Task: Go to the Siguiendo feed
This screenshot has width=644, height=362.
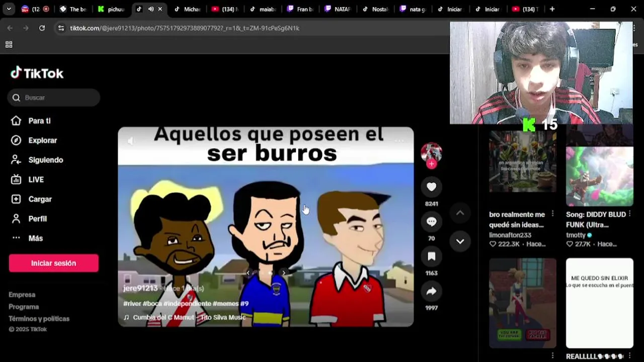Action: pos(45,160)
